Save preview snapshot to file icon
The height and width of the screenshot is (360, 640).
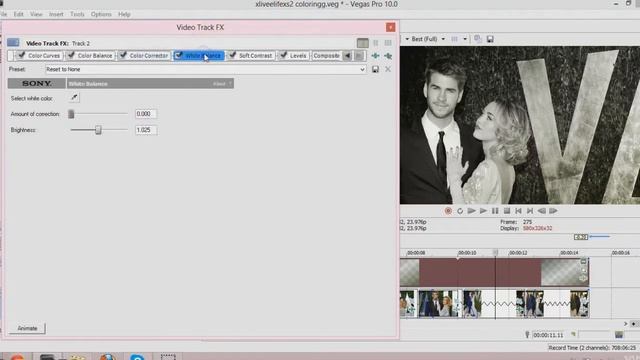[x=490, y=39]
